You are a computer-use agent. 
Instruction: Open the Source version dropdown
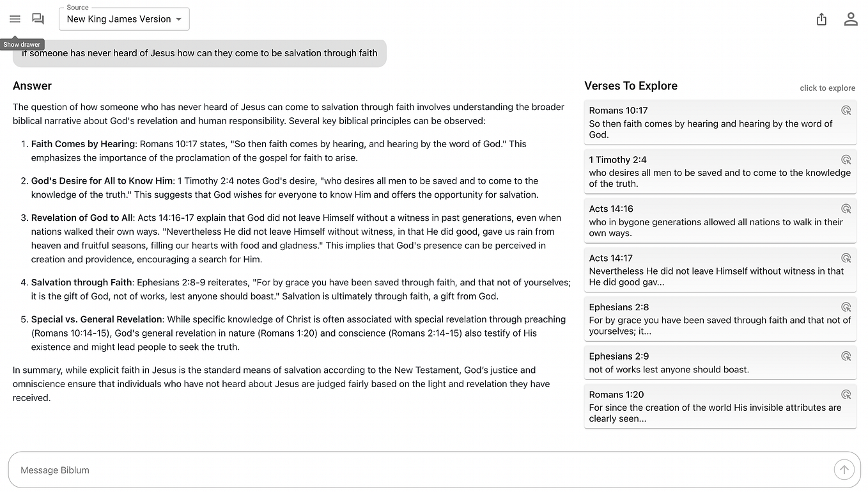tap(124, 19)
